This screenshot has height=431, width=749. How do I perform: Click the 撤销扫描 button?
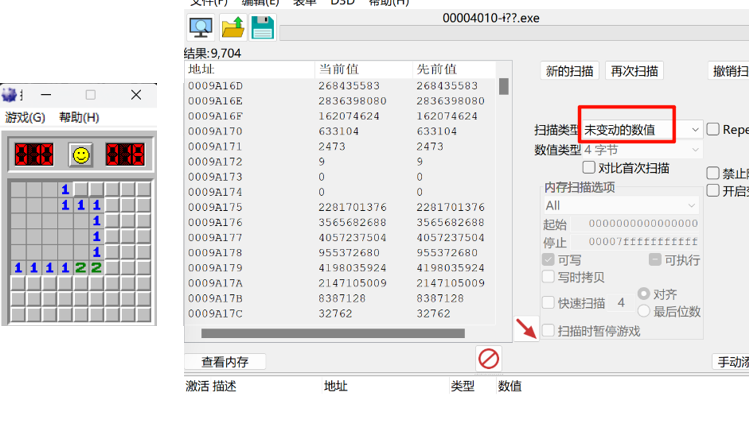(728, 71)
